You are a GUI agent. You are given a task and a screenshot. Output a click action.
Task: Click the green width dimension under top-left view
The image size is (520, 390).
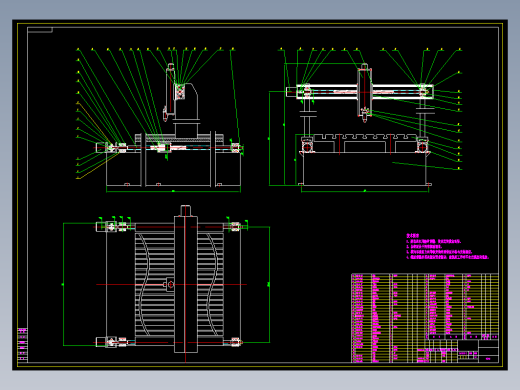(173, 191)
